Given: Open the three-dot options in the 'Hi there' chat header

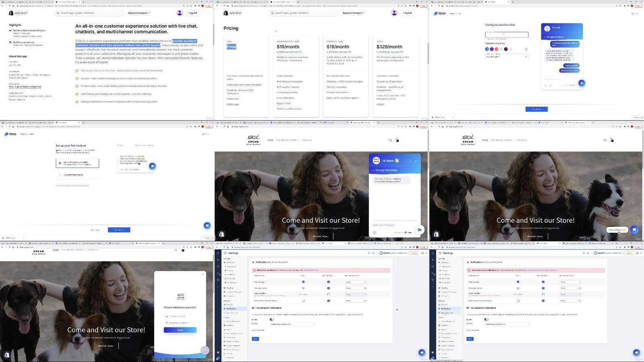Looking at the screenshot, I should [x=410, y=161].
